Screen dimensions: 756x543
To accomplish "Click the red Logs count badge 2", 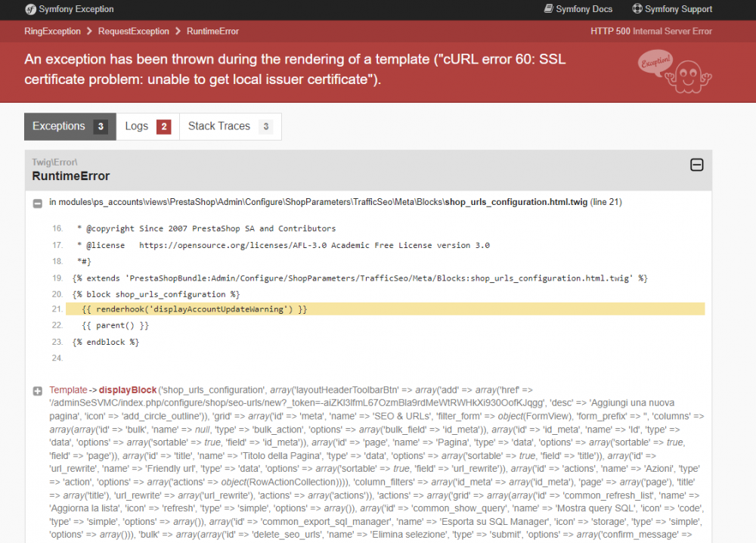I will 164,126.
